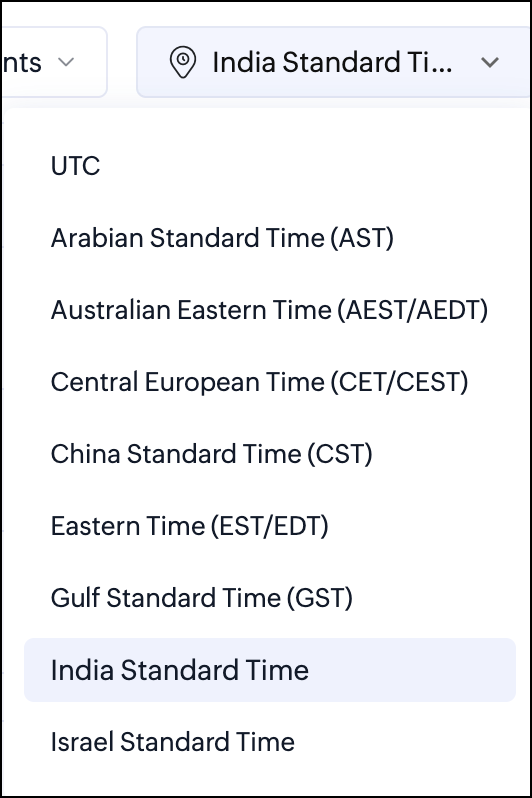Image resolution: width=532 pixels, height=798 pixels.
Task: Set timezone to the CET/CEST entry
Action: click(270, 382)
